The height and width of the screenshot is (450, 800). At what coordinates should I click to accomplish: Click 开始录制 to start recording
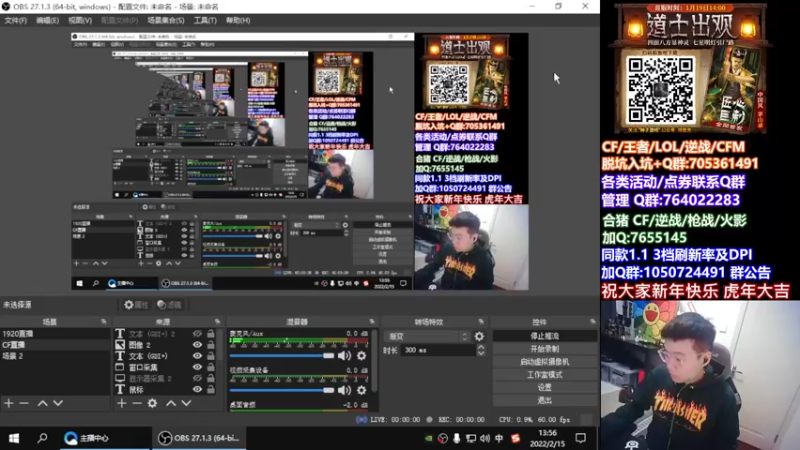544,349
